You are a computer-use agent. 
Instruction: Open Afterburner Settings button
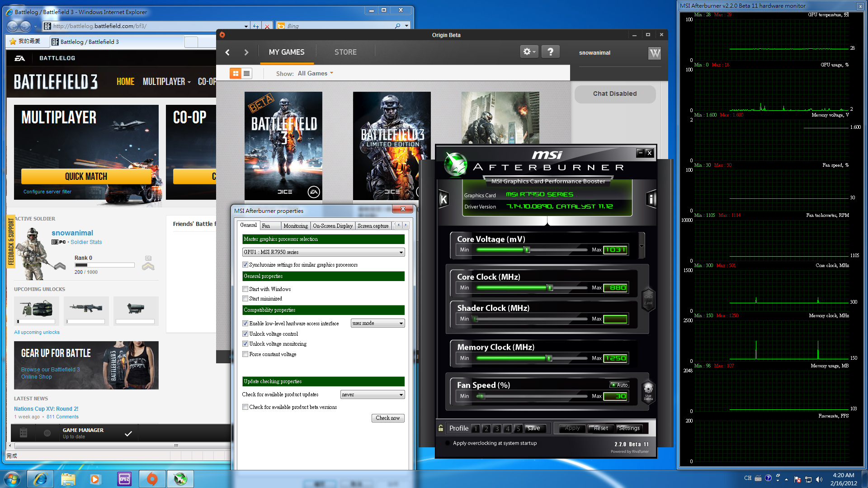(629, 428)
